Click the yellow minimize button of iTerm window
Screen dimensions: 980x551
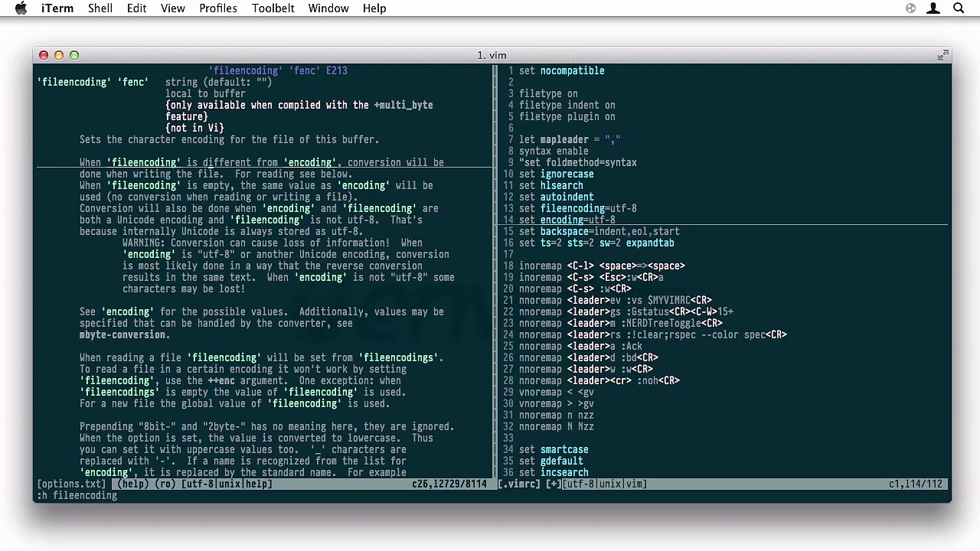coord(59,55)
